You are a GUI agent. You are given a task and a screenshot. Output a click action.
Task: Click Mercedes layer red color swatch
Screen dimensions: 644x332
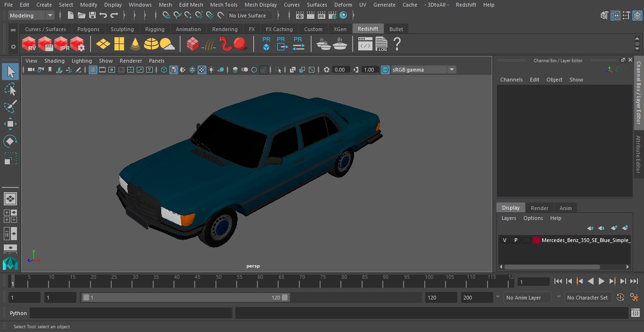pyautogui.click(x=537, y=240)
